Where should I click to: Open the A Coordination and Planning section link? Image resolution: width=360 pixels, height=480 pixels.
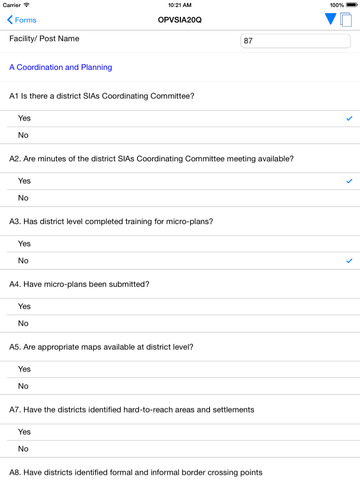[61, 67]
